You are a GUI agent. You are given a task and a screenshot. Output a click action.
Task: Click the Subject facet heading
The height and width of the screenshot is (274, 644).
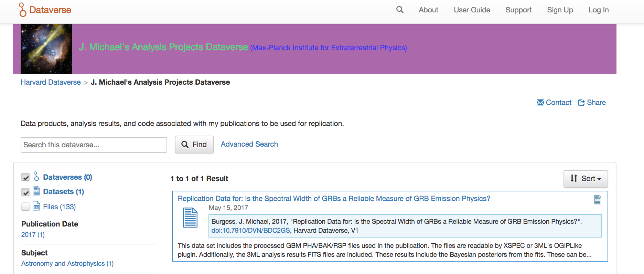[x=34, y=253]
